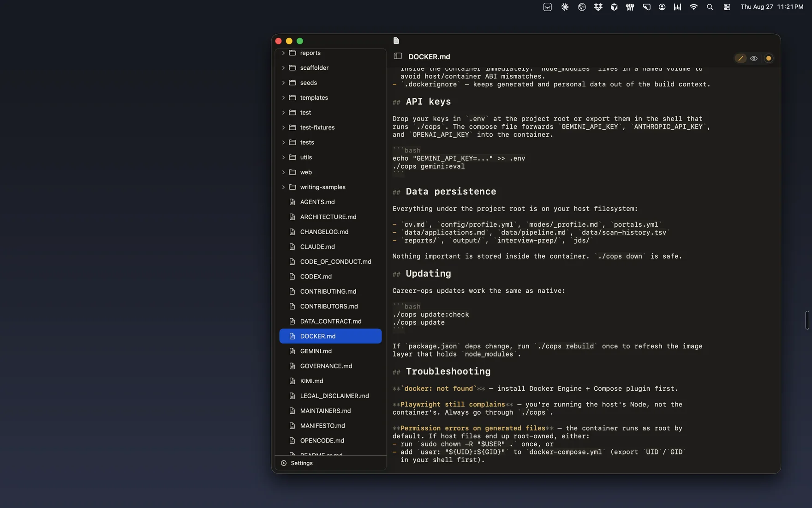Click the reports folder icon
The width and height of the screenshot is (812, 508).
click(x=292, y=53)
